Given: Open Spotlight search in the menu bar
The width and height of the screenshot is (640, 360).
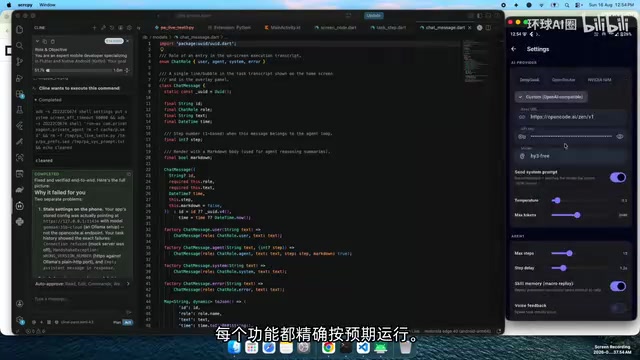Looking at the screenshot, I should pos(567,5).
